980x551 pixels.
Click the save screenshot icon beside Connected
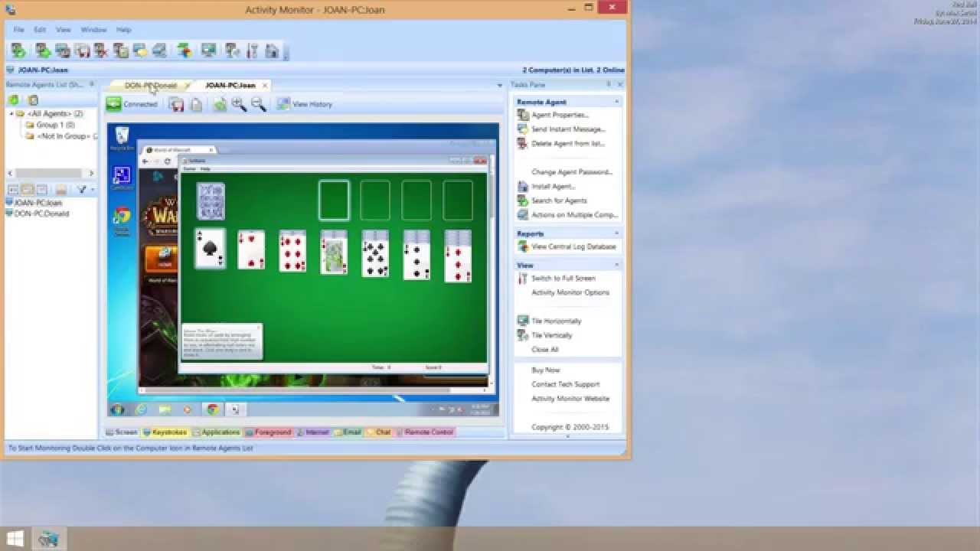point(176,104)
